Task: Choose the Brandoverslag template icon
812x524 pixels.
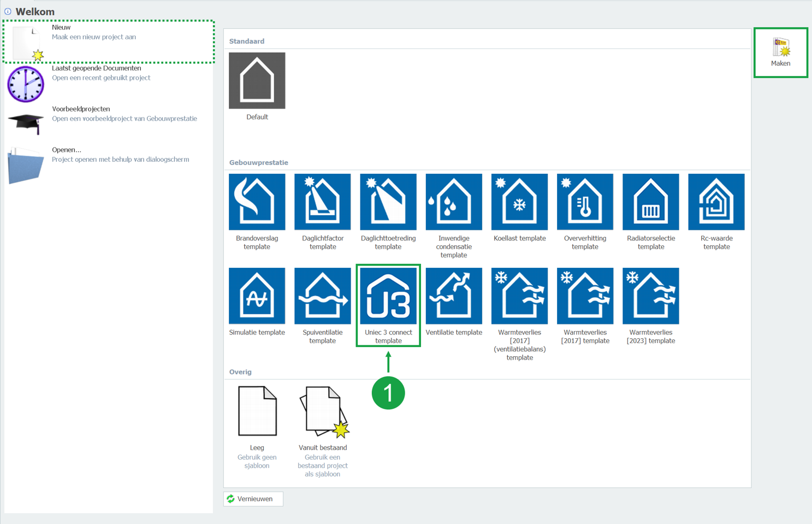Action: click(257, 202)
